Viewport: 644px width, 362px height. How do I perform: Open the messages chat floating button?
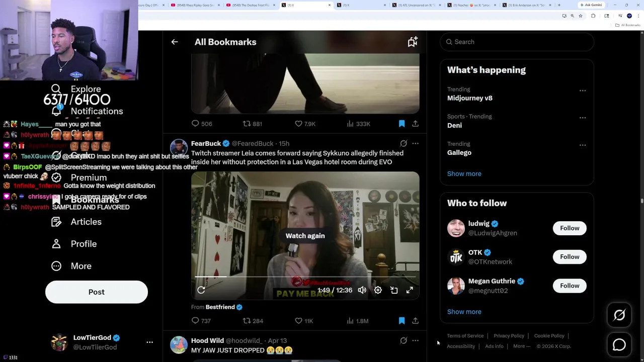click(x=619, y=344)
